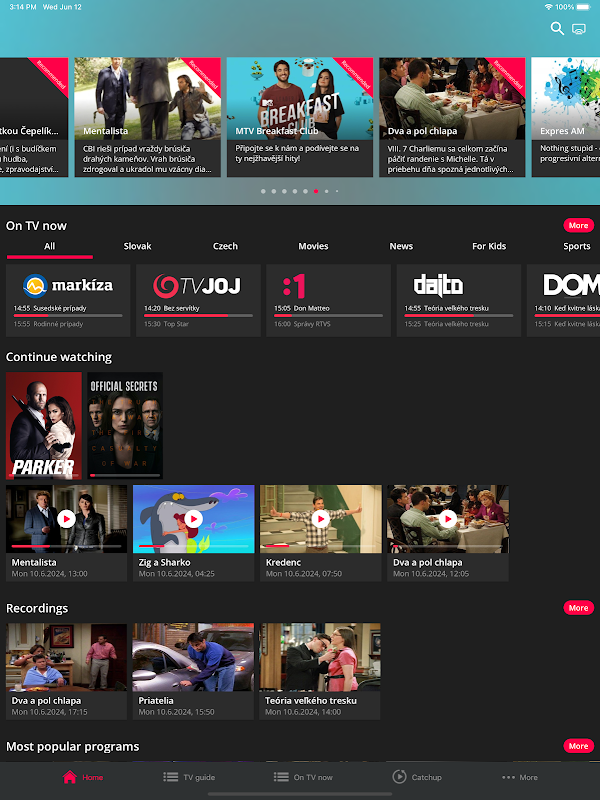Viewport: 600px width, 800px height.
Task: Select the active red carousel dot
Action: pyautogui.click(x=316, y=191)
